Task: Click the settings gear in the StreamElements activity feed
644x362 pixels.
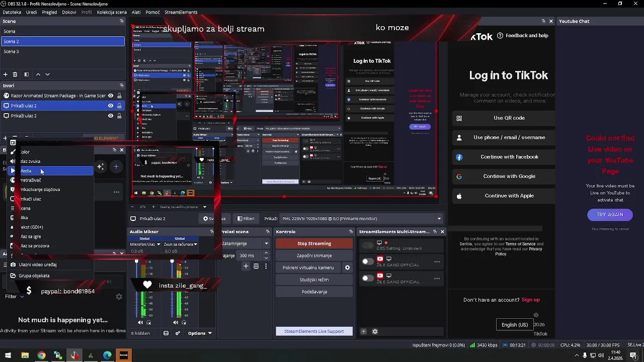Action: [119, 297]
